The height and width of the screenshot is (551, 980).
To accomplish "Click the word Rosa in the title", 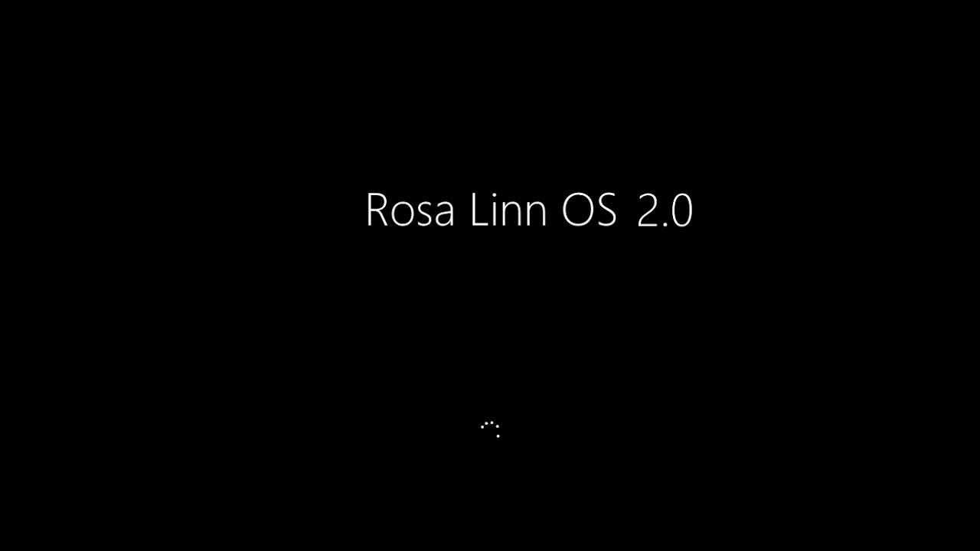I will tap(410, 210).
